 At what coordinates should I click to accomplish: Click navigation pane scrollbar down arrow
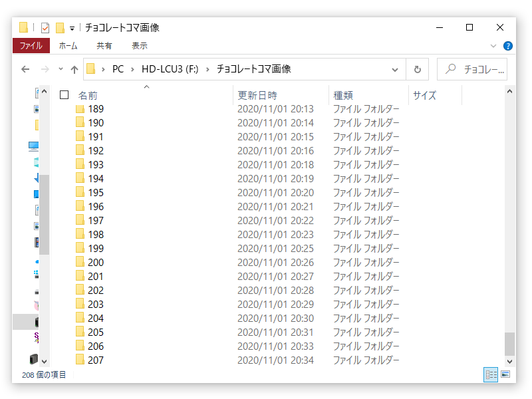(44, 362)
